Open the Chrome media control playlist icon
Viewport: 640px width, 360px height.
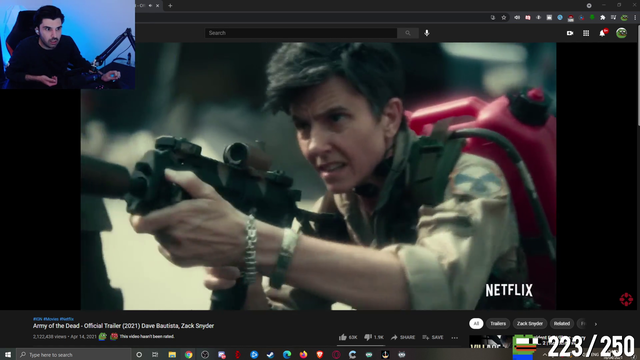pyautogui.click(x=613, y=18)
